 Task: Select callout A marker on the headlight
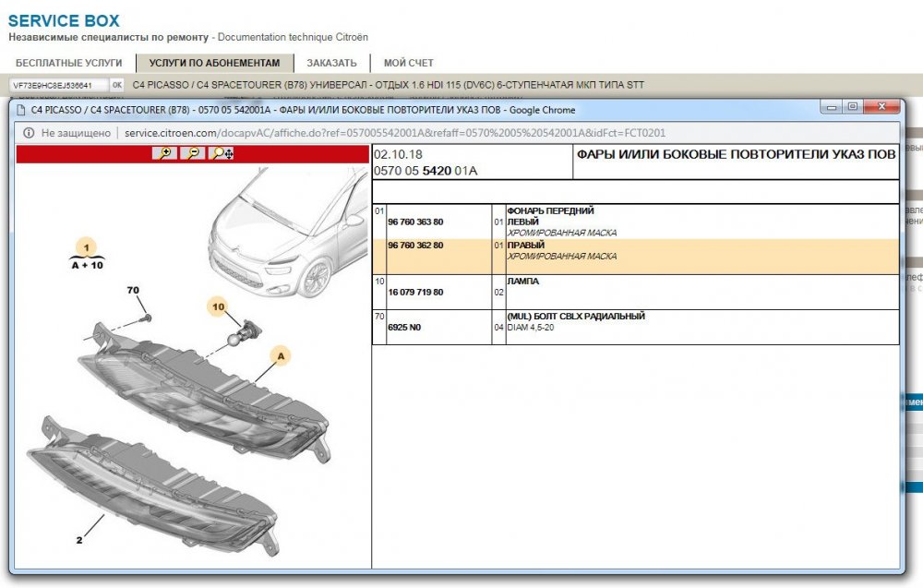click(277, 354)
